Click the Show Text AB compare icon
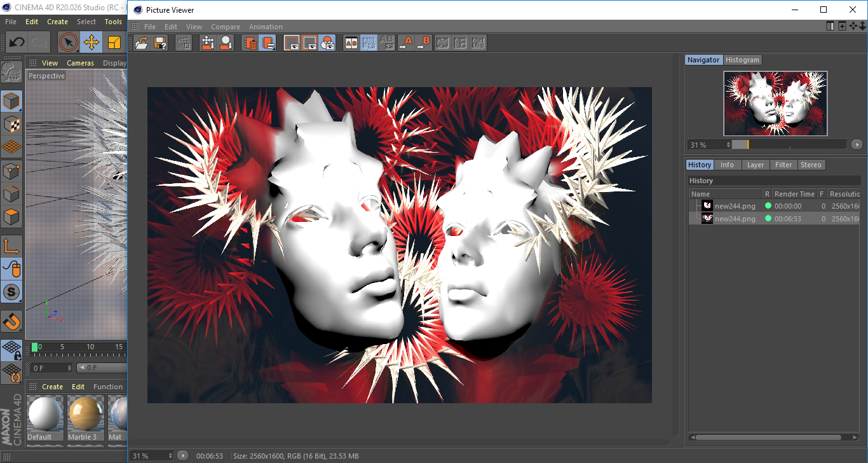Image resolution: width=868 pixels, height=463 pixels. (478, 43)
